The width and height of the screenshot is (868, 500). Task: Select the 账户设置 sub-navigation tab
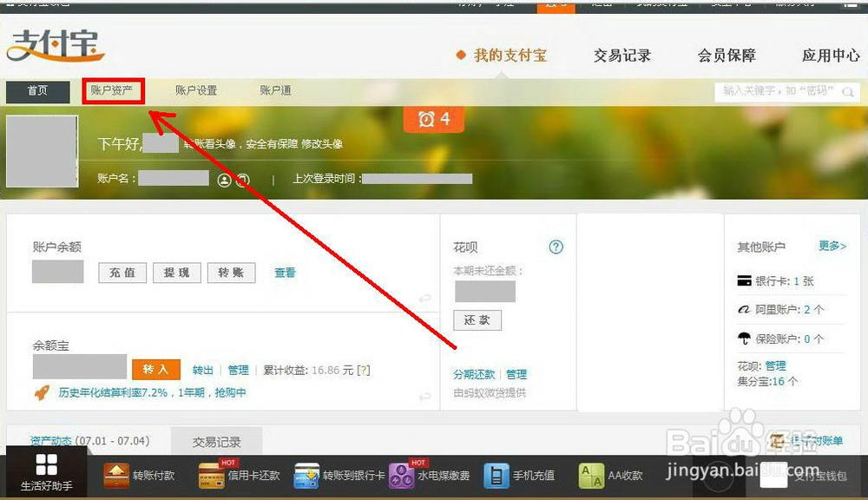tap(196, 90)
